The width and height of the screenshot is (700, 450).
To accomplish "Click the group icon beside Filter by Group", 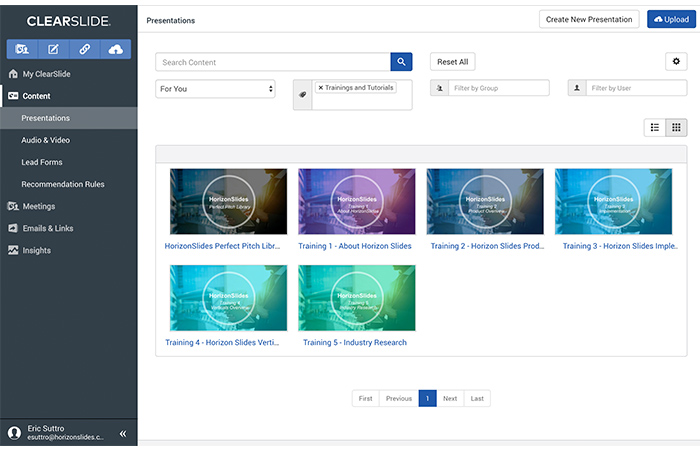I will tap(440, 88).
